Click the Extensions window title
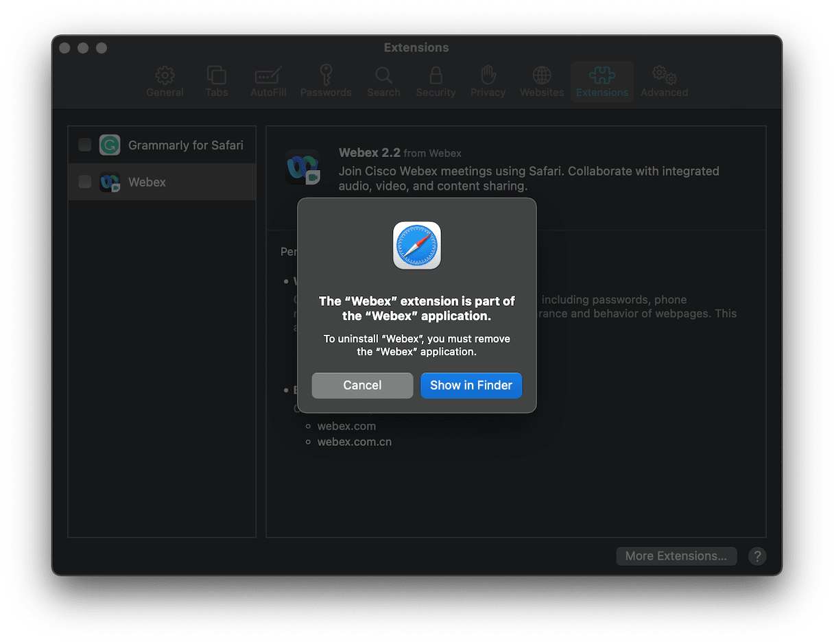The width and height of the screenshot is (834, 644). coord(416,47)
